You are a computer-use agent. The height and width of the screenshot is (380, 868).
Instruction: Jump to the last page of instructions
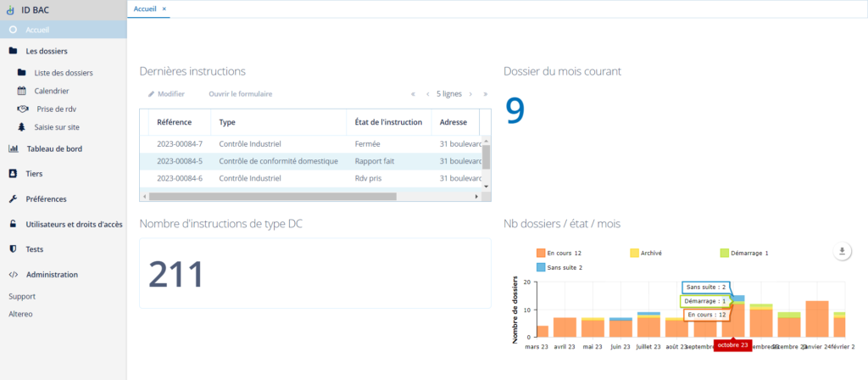pos(486,94)
